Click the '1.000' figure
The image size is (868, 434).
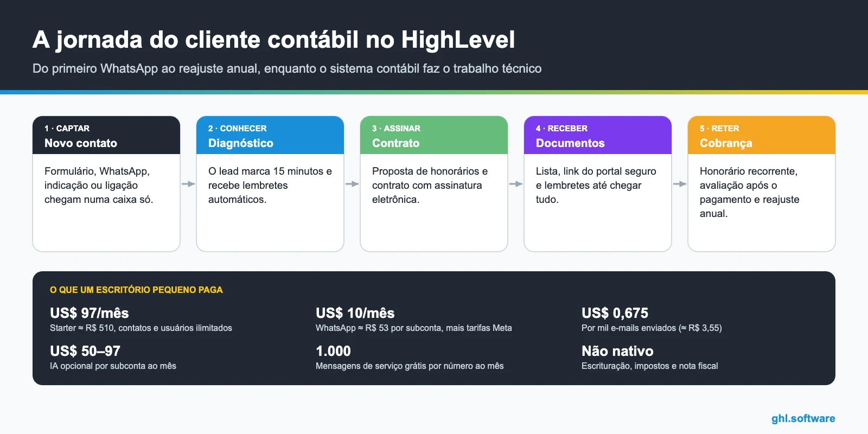click(x=333, y=351)
